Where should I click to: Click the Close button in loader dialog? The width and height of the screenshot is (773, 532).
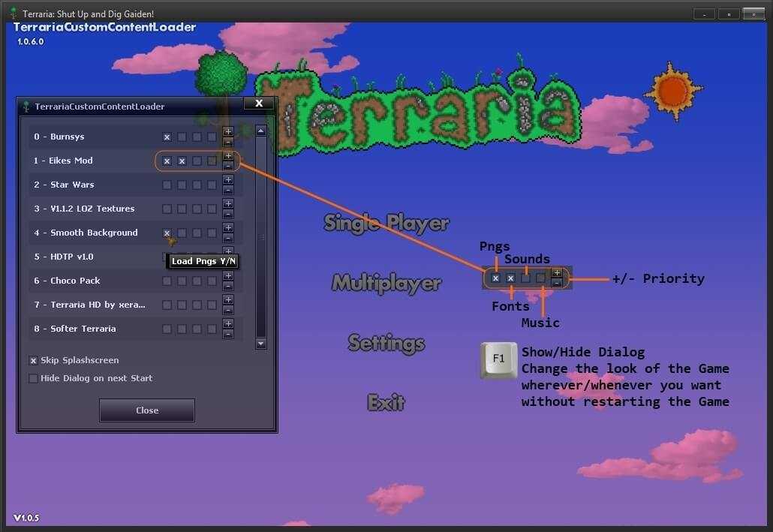(x=147, y=410)
